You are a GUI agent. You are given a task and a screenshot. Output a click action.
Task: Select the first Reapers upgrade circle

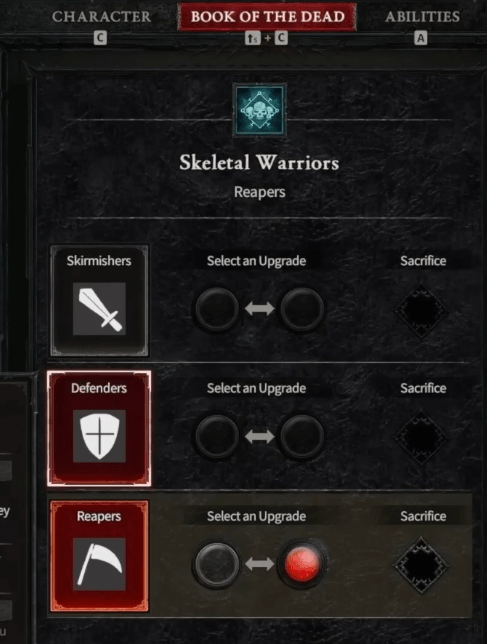[x=217, y=564]
